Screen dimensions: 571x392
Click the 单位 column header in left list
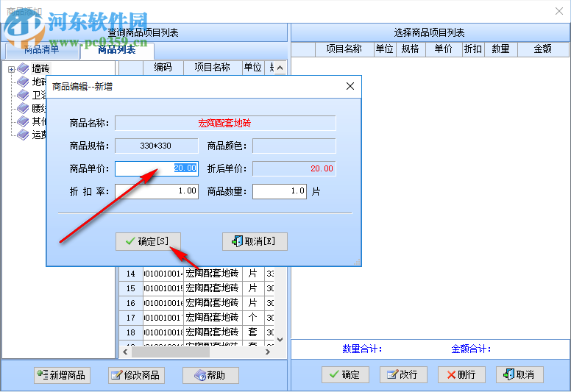point(253,68)
